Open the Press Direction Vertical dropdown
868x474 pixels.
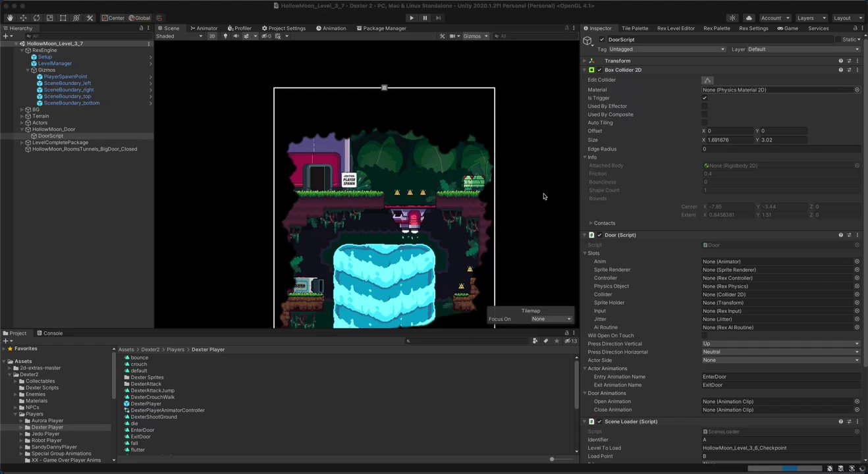coord(780,344)
